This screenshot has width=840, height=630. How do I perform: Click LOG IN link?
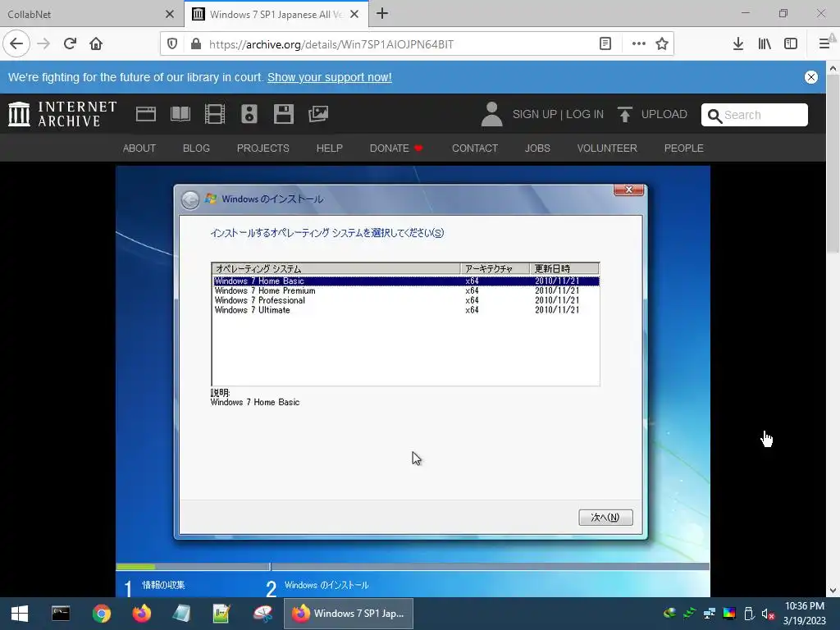pyautogui.click(x=584, y=115)
